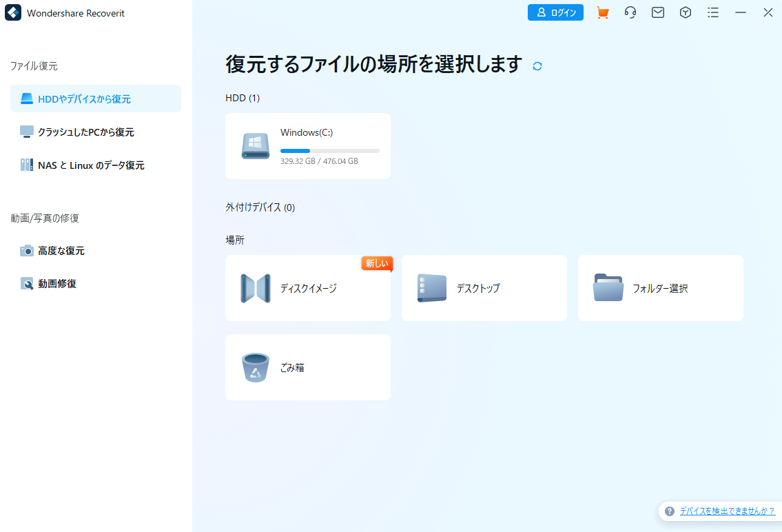Choose the デスクトップ location
This screenshot has width=782, height=532.
484,288
